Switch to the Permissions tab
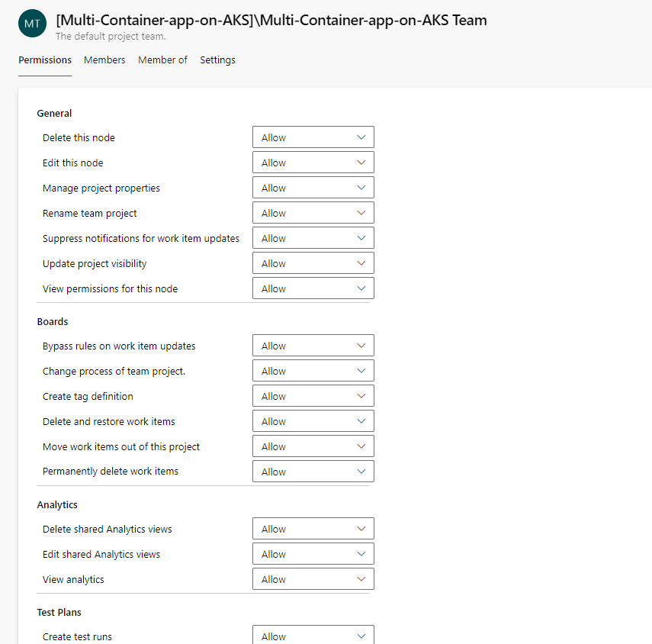Image resolution: width=652 pixels, height=644 pixels. click(45, 60)
